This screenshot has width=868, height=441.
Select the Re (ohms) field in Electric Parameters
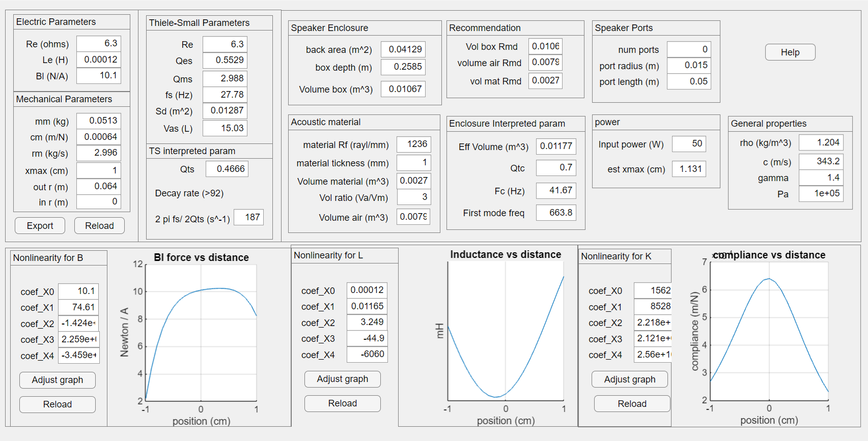(99, 44)
